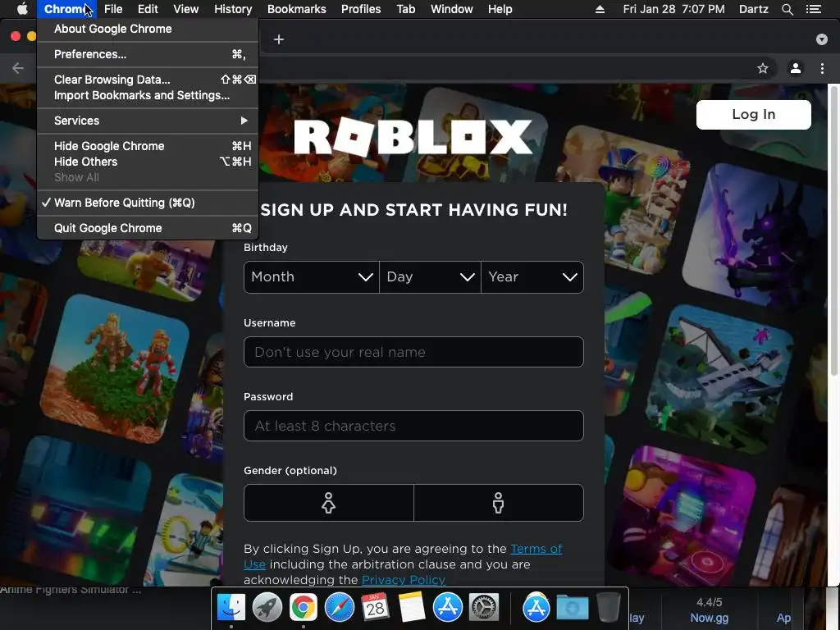
Task: Open Chrome three-dot menu
Action: 822,68
